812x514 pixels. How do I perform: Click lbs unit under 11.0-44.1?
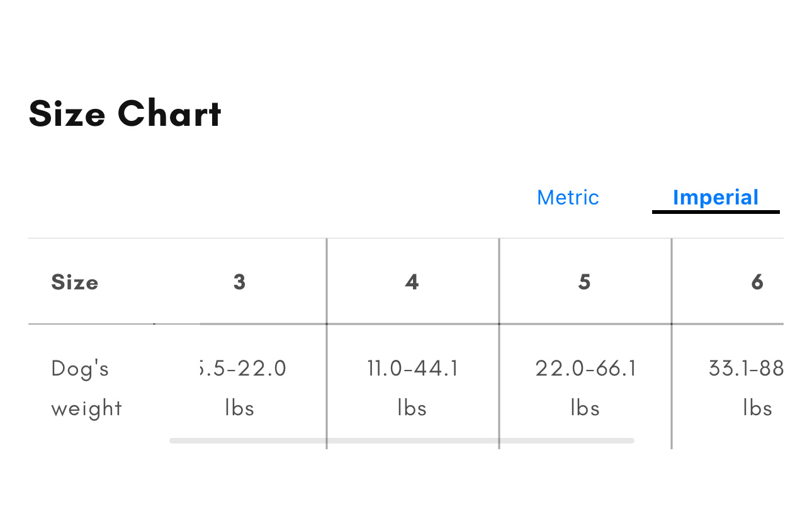[412, 408]
